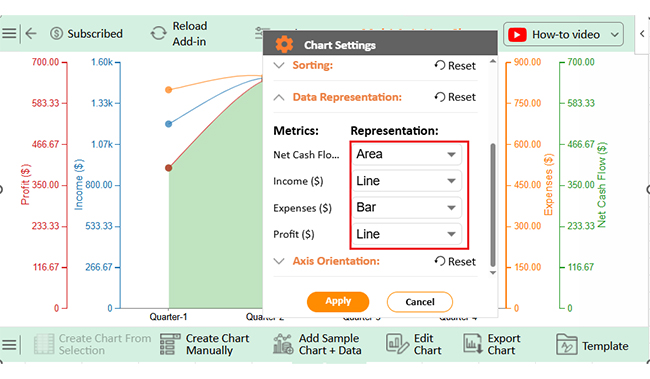Open the Income ($) representation dropdown

pos(407,181)
